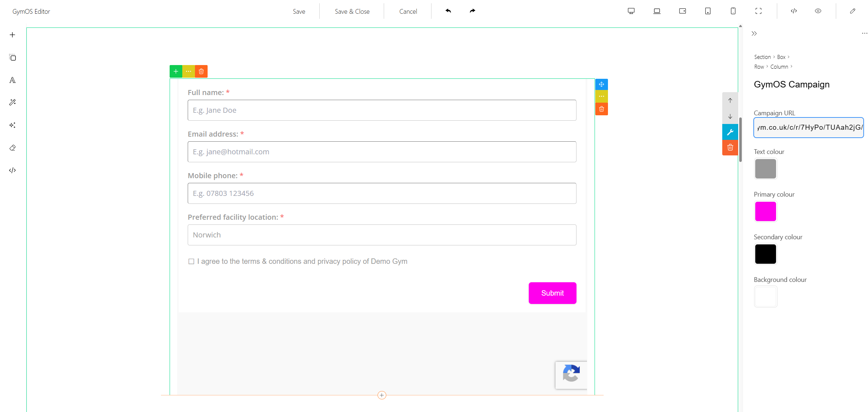Screen dimensions: 868x412
Task: Toggle the eye preview icon
Action: [x=818, y=11]
